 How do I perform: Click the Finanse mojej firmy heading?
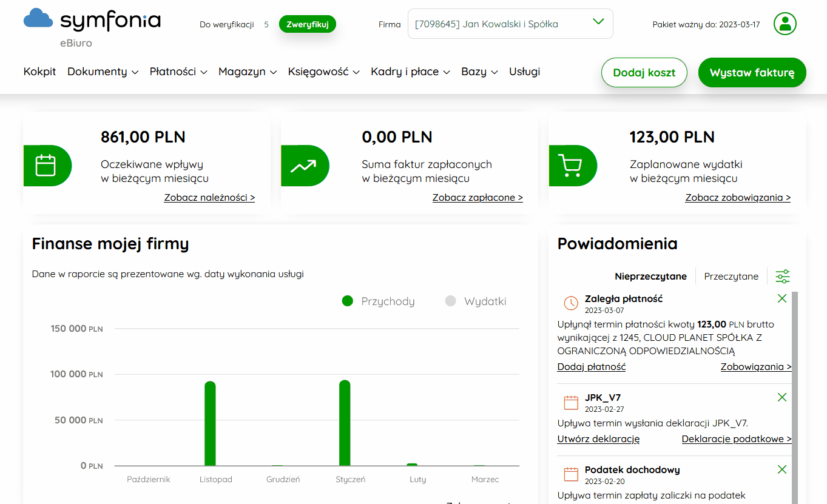tap(110, 244)
